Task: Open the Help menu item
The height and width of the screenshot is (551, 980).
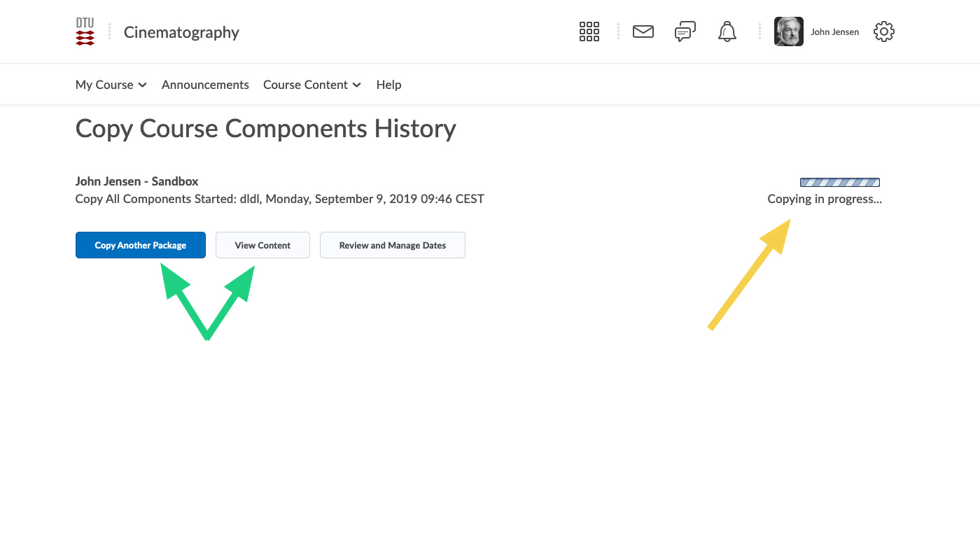Action: pyautogui.click(x=388, y=85)
